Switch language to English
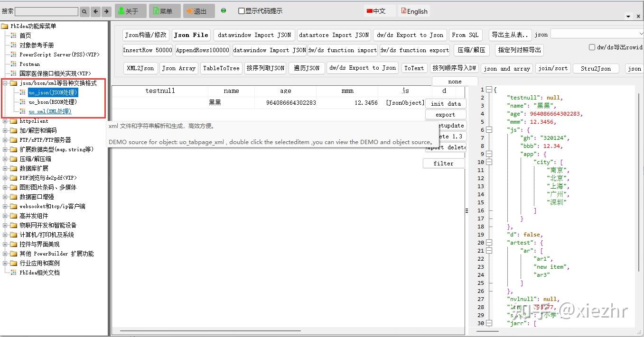 click(413, 10)
